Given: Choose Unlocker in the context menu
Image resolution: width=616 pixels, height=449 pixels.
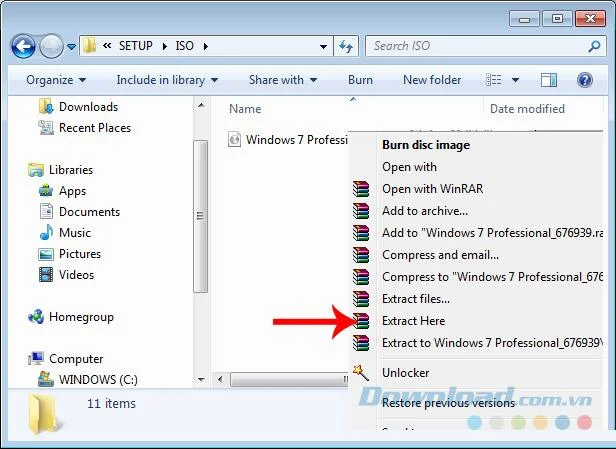Looking at the screenshot, I should pos(405,372).
